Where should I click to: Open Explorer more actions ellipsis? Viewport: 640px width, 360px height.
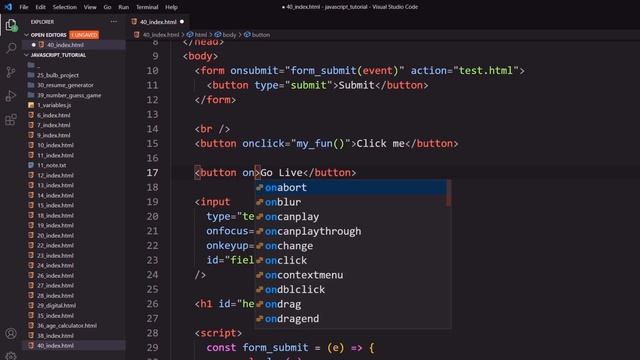(113, 22)
